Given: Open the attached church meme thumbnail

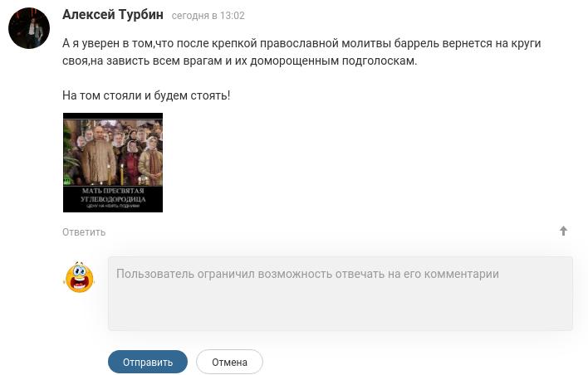Looking at the screenshot, I should coord(113,163).
